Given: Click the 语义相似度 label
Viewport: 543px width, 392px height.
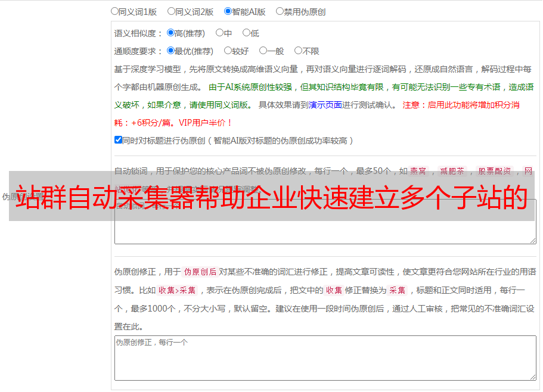Looking at the screenshot, I should click(138, 33).
